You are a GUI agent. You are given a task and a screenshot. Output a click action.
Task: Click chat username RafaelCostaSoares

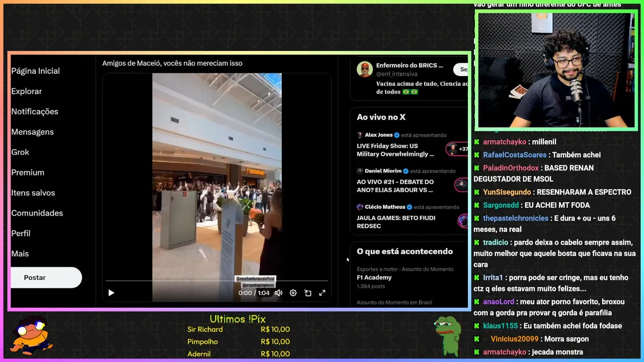(515, 155)
